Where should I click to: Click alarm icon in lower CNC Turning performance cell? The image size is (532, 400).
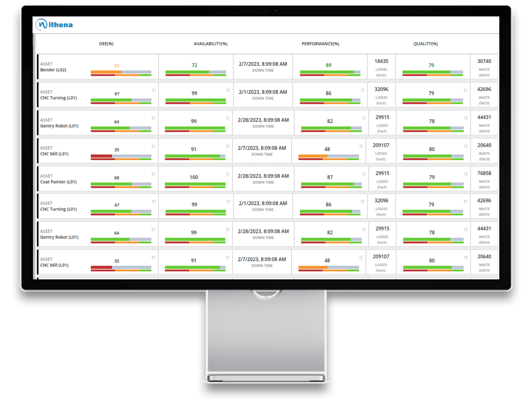coord(362,202)
